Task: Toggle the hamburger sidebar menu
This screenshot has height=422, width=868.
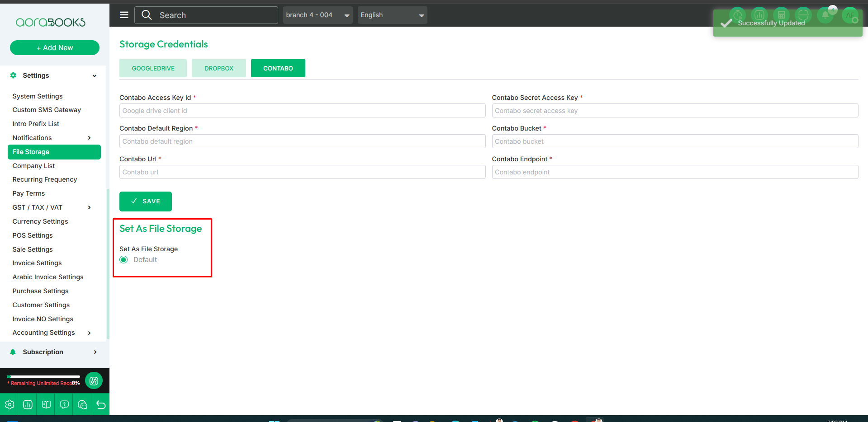Action: (124, 15)
